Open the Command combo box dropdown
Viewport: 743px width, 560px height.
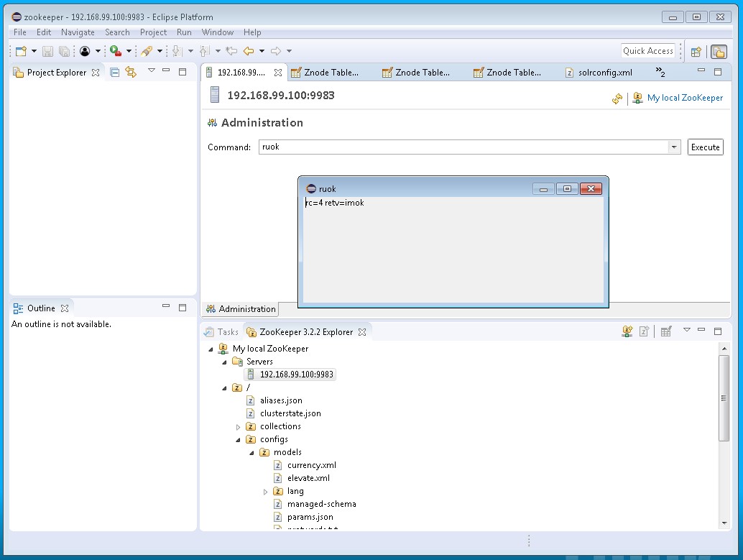[x=673, y=147]
